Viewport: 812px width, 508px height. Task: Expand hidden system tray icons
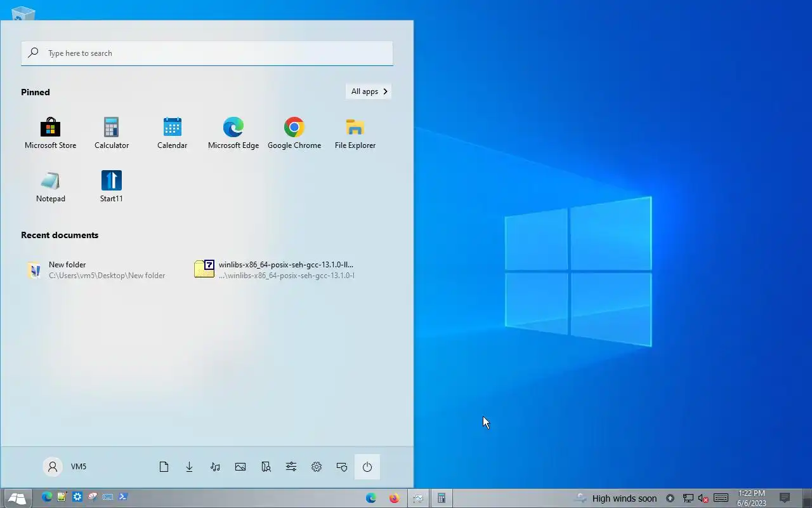coord(670,498)
